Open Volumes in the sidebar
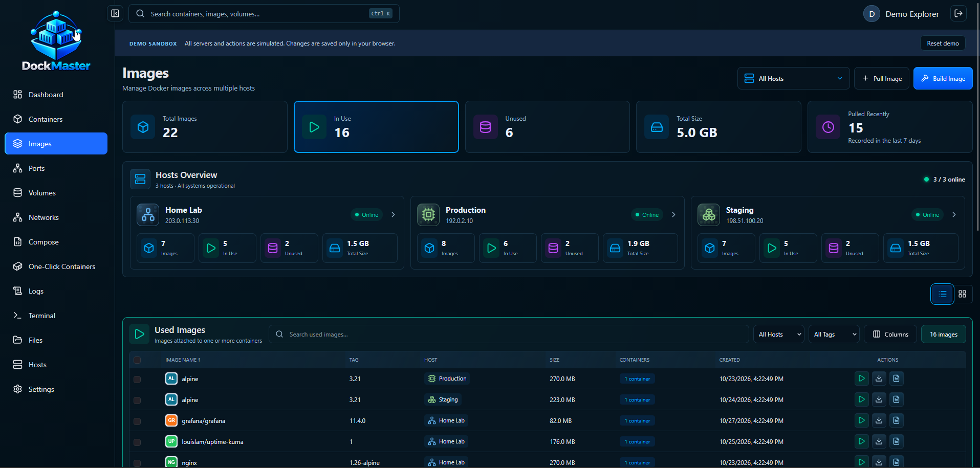The width and height of the screenshot is (980, 468). [56, 193]
